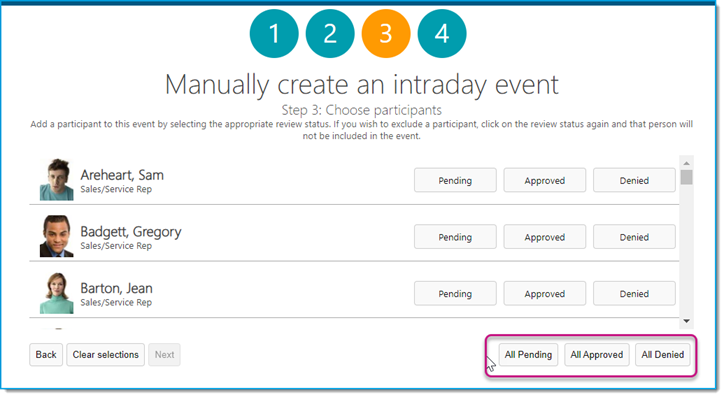This screenshot has width=724, height=397.
Task: Choose All Approved for participants
Action: [597, 355]
